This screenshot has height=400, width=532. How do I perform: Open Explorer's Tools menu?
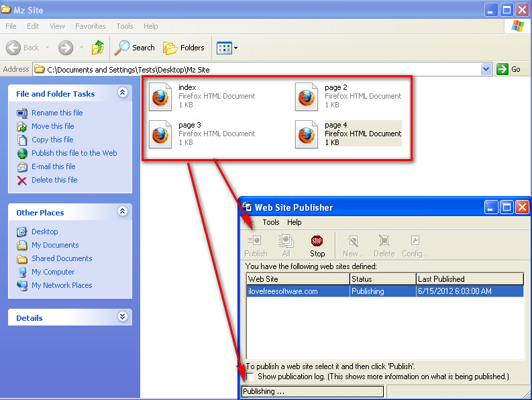point(125,26)
